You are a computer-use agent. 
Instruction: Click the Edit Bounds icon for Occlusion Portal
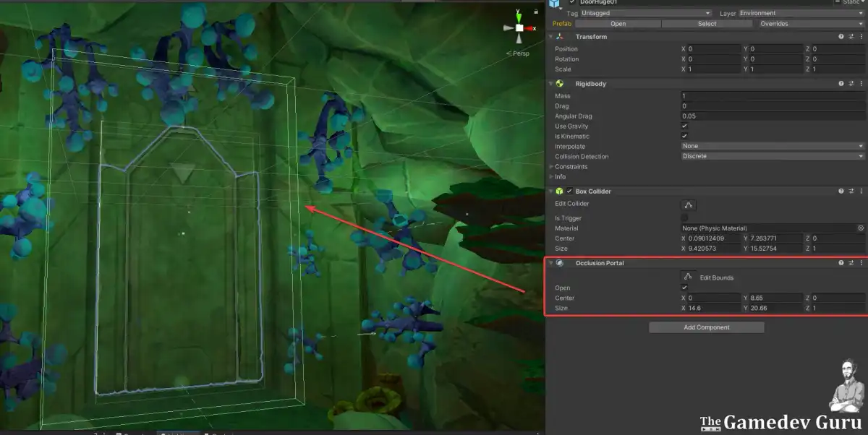click(x=687, y=276)
